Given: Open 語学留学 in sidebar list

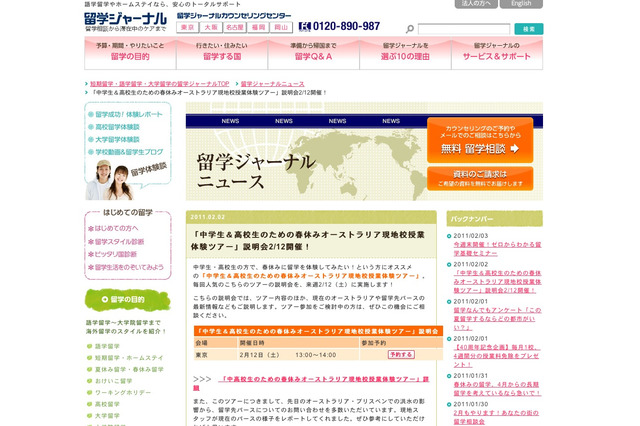Looking at the screenshot, I should coord(107,346).
